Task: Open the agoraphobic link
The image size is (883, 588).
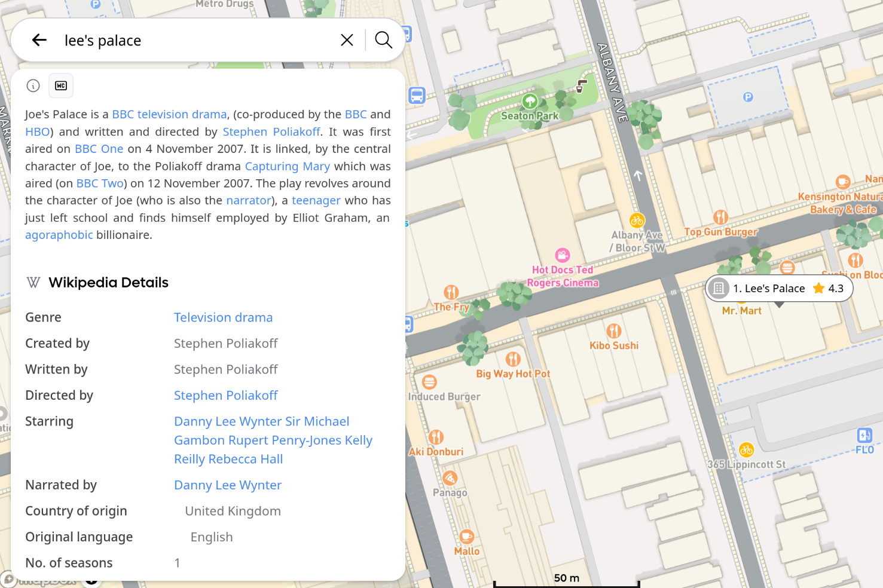Action: coord(59,235)
